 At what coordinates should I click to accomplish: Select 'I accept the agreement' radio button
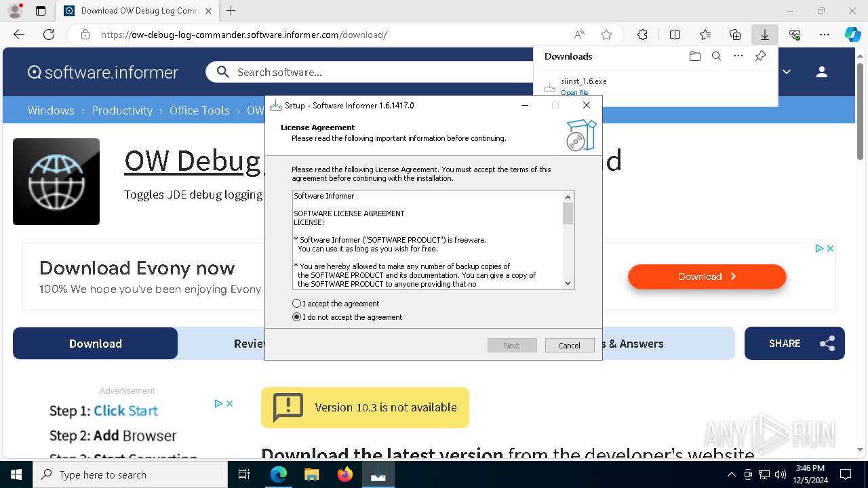[x=296, y=304]
